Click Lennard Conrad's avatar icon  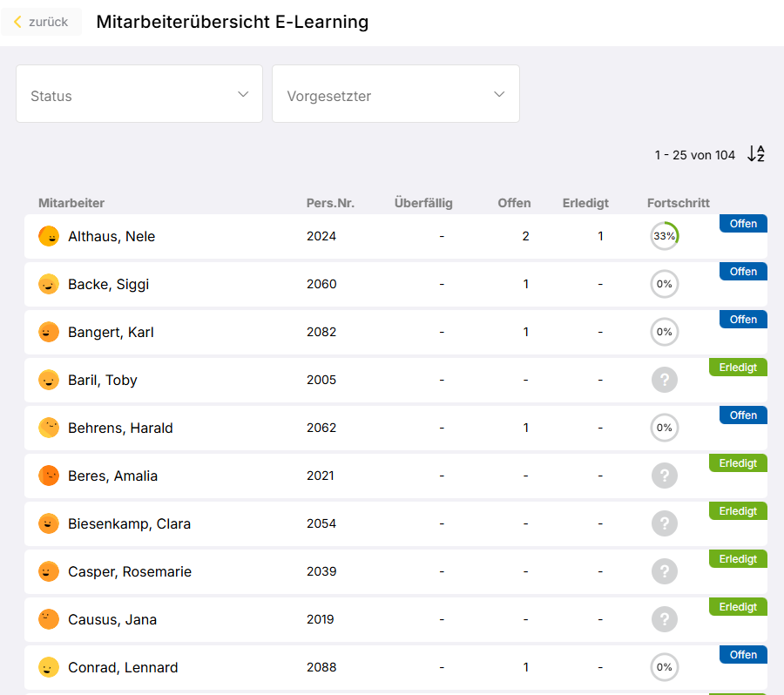tap(49, 667)
